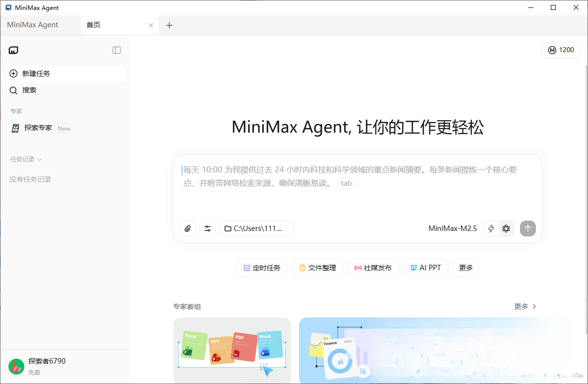588x384 pixels.
Task: Toggle the gear-shaped mode icon next to lightning
Action: coord(506,229)
